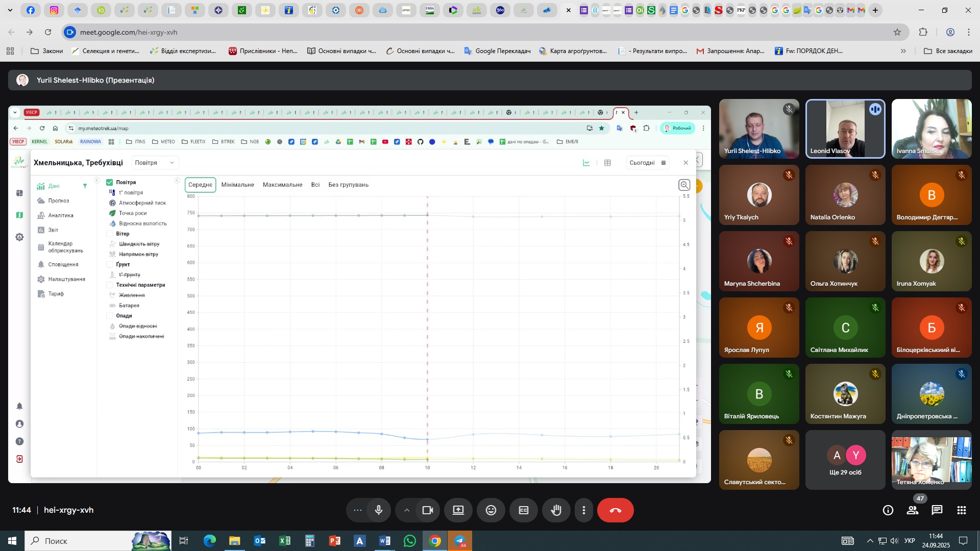The width and height of the screenshot is (980, 551).
Task: Hang up with the red leave call button
Action: 616,510
